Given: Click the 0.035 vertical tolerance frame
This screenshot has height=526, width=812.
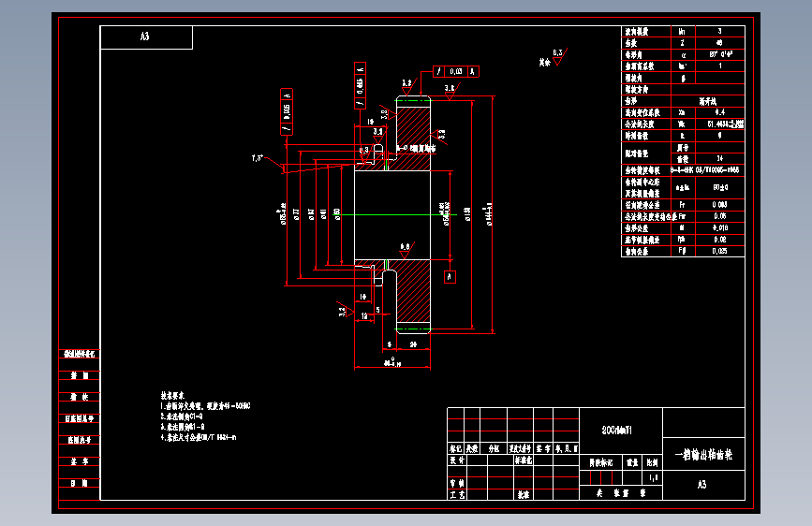Looking at the screenshot, I should coord(287,111).
